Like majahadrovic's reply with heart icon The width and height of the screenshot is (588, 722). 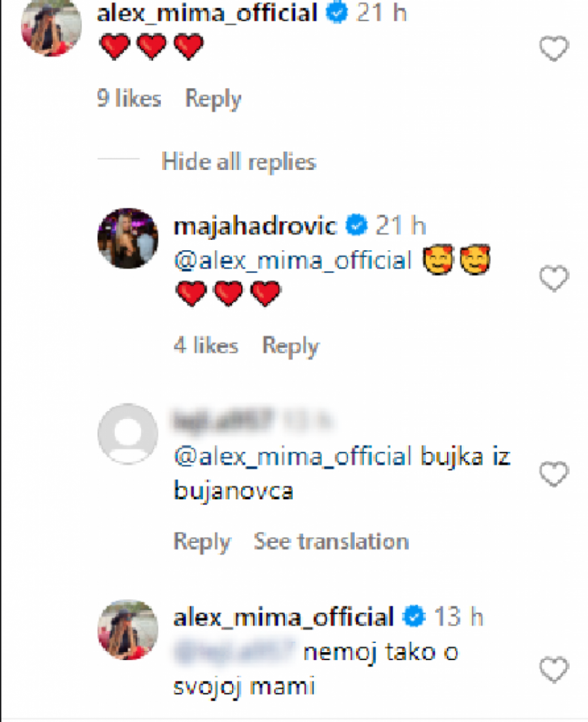pyautogui.click(x=554, y=280)
